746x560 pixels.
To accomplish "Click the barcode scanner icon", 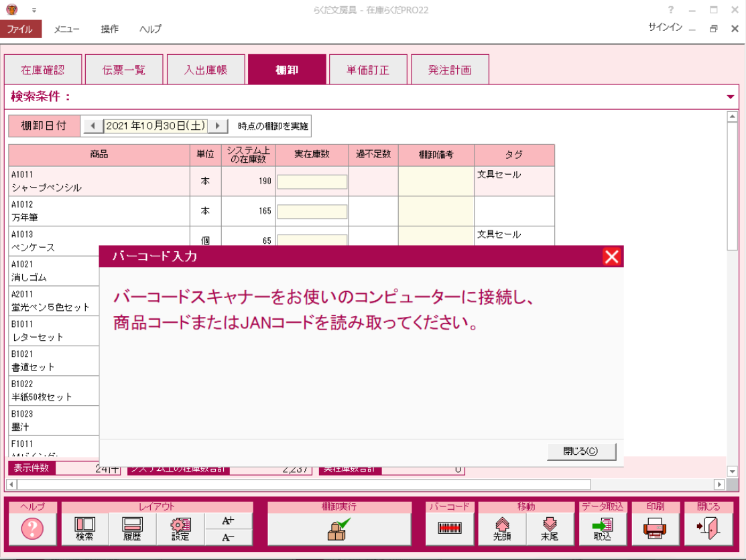I will point(450,529).
